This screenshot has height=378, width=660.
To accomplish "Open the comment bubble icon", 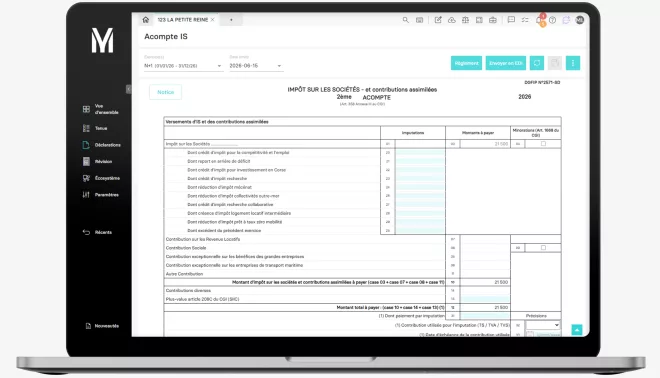I will click(511, 20).
